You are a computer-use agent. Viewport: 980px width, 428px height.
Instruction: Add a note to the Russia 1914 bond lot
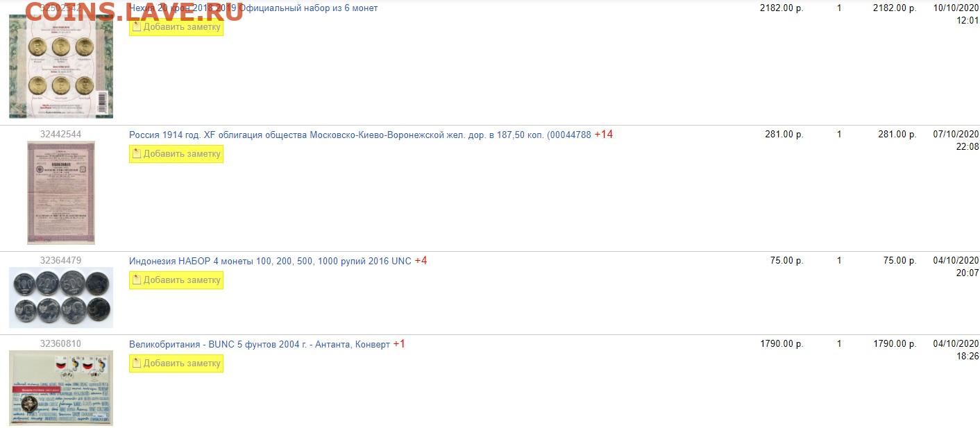[176, 154]
